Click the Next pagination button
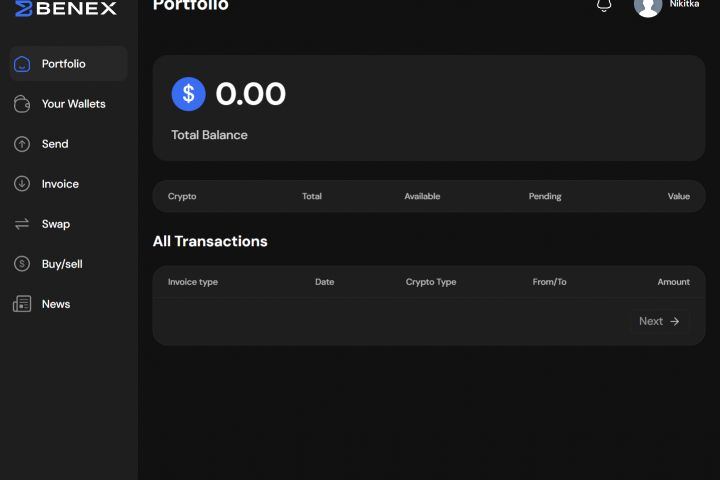The height and width of the screenshot is (480, 720). [x=659, y=321]
